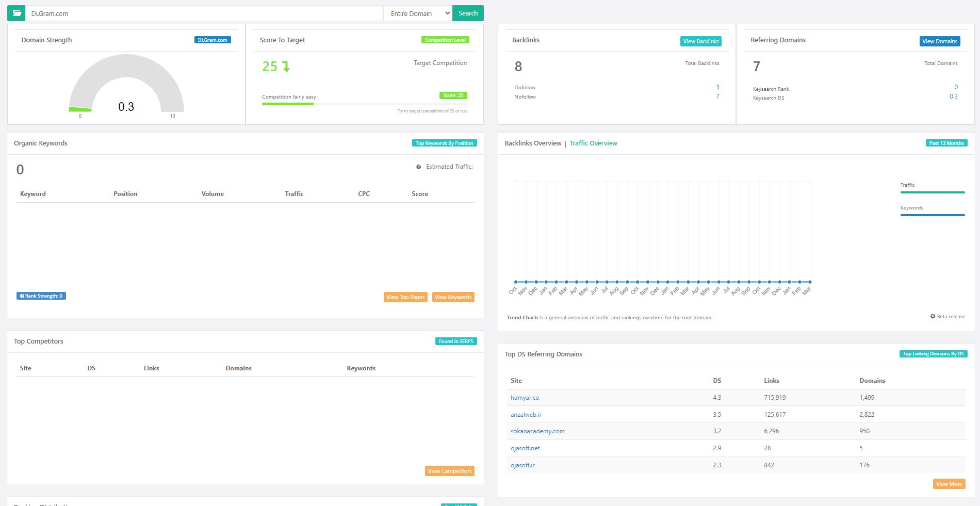Click the Site column header in Top Competitors
The height and width of the screenshot is (506, 980).
(25, 368)
